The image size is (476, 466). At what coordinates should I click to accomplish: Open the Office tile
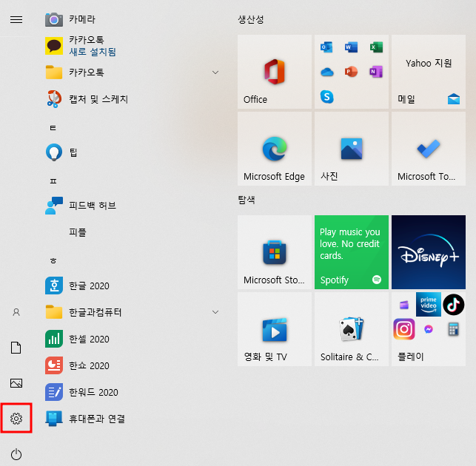275,72
